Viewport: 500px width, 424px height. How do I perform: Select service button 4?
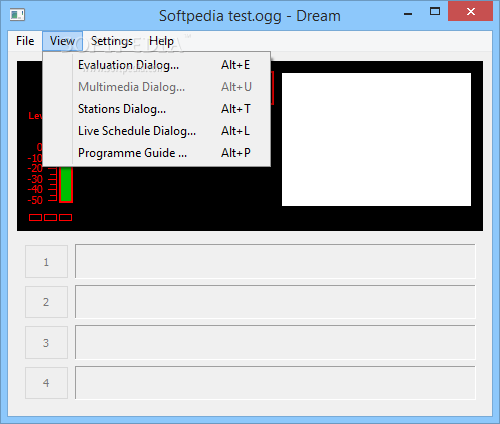point(46,383)
